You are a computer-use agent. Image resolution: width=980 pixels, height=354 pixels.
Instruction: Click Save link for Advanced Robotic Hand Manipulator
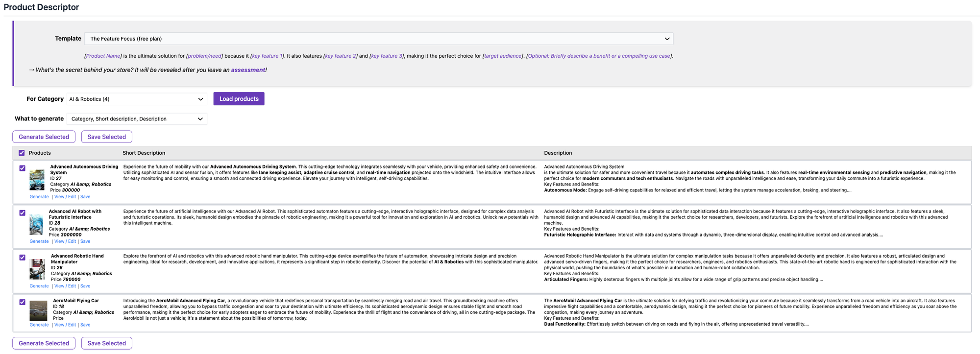(x=85, y=286)
